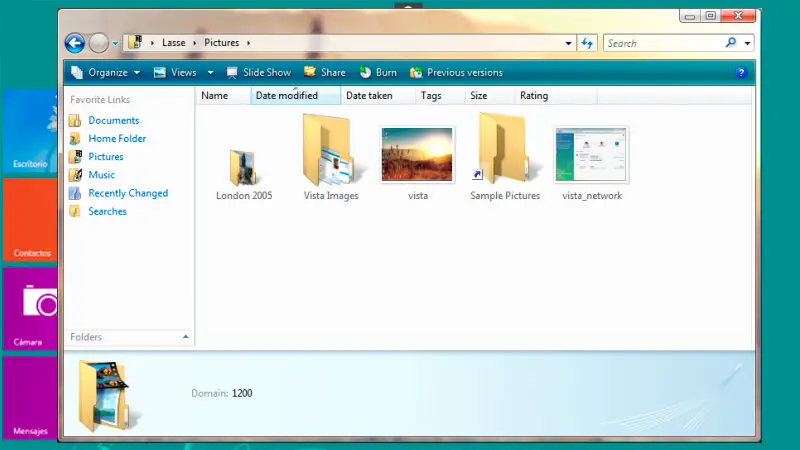Click the London 2005 file name label
800x450 pixels.
tap(244, 195)
